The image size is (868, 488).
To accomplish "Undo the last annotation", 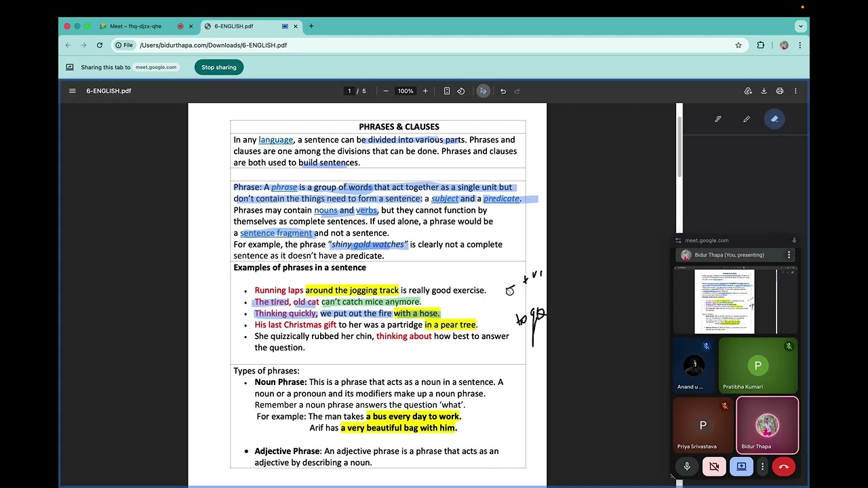I will 503,91.
